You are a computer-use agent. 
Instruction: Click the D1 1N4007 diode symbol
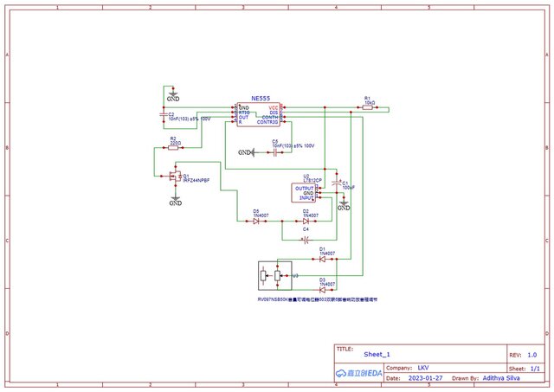(322, 259)
